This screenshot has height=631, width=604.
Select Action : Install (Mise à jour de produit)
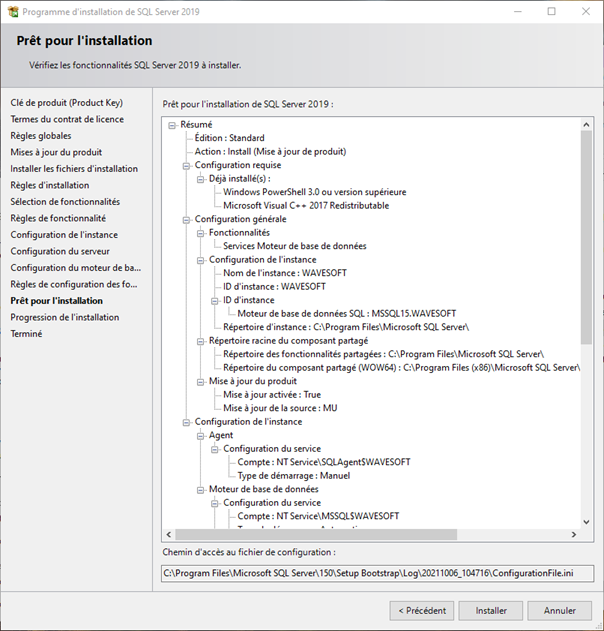pyautogui.click(x=270, y=152)
